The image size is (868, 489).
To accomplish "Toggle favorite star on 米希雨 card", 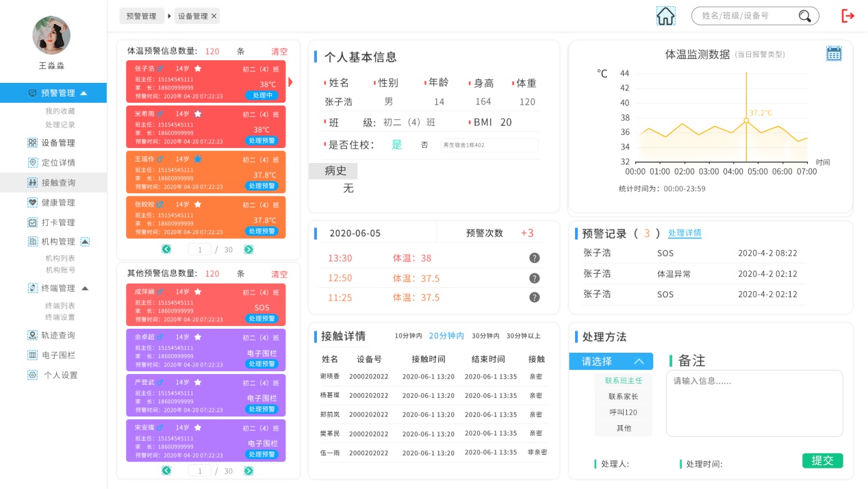I will click(198, 114).
